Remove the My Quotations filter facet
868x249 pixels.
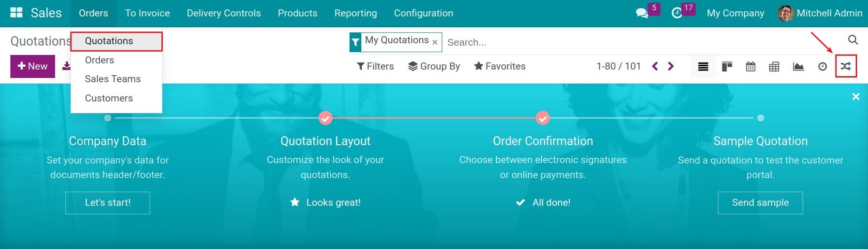click(x=435, y=42)
